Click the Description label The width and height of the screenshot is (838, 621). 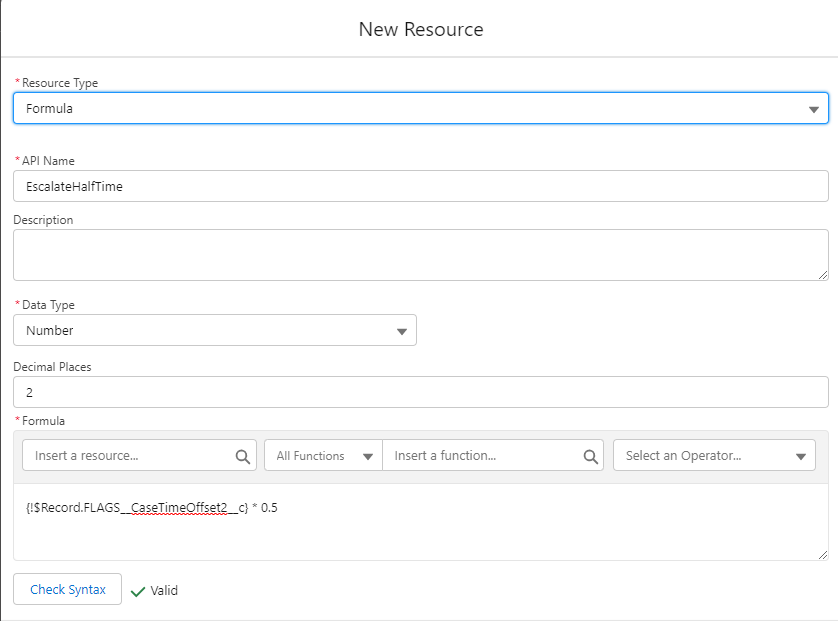pos(43,220)
